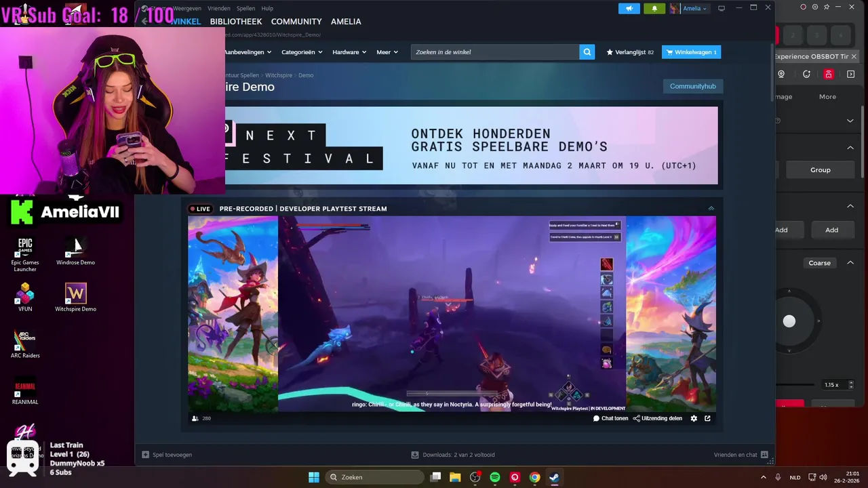Viewport: 868px width, 488px height.
Task: Switch Steam to Big Picture mode icon
Action: coord(722,8)
